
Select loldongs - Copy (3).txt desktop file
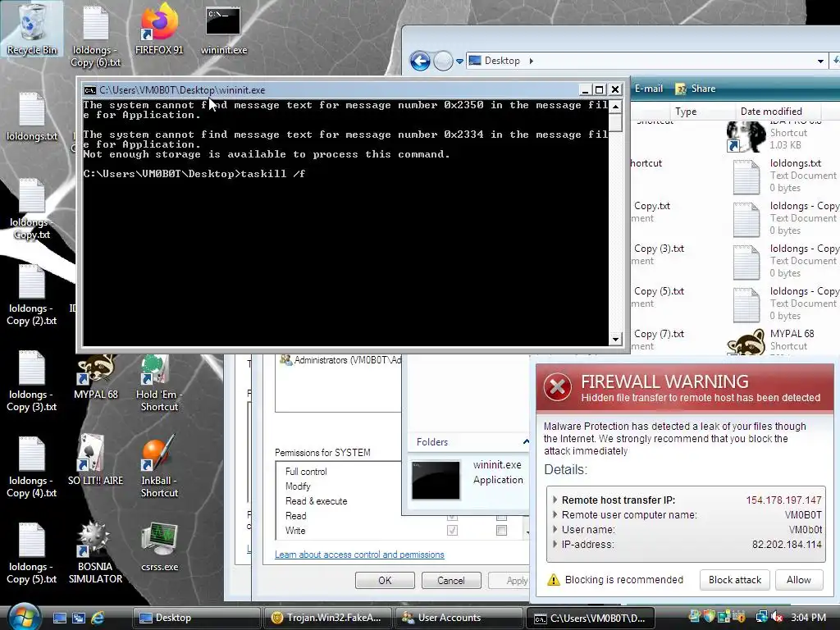32,381
